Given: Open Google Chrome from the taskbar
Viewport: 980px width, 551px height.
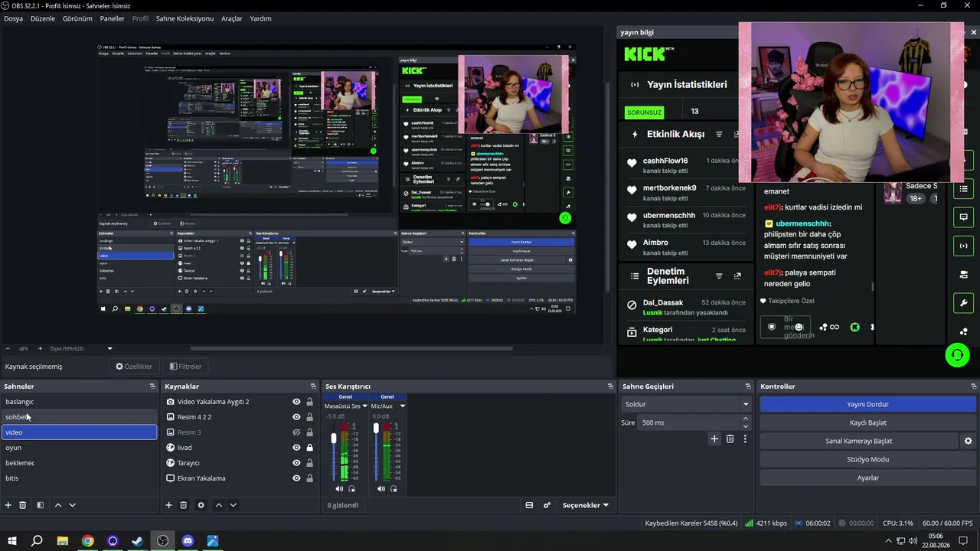Looking at the screenshot, I should coord(88,541).
